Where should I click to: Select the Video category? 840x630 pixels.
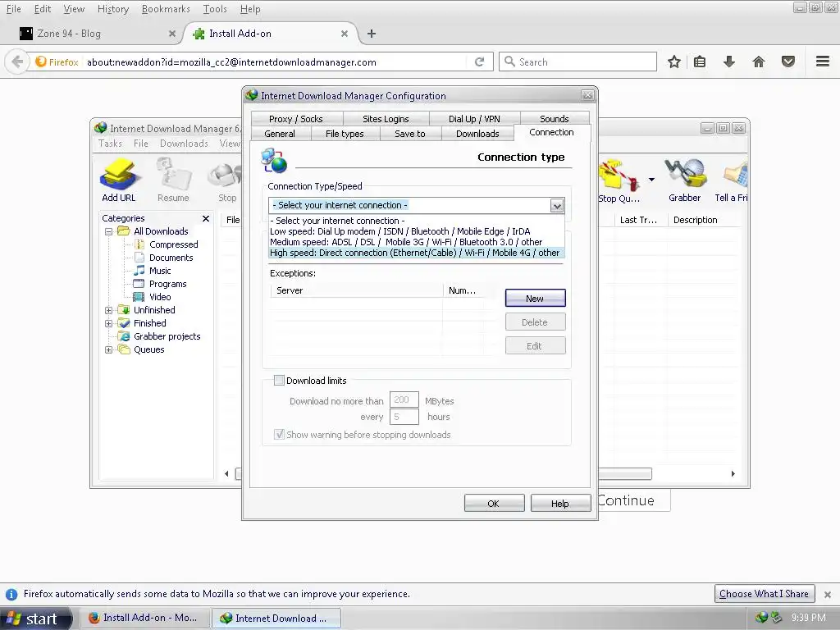[x=160, y=297]
